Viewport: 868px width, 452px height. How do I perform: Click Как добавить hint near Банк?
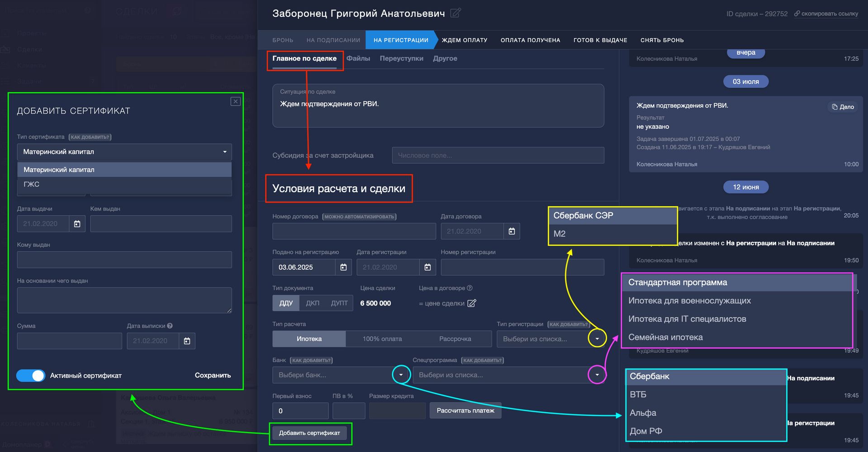click(x=311, y=360)
